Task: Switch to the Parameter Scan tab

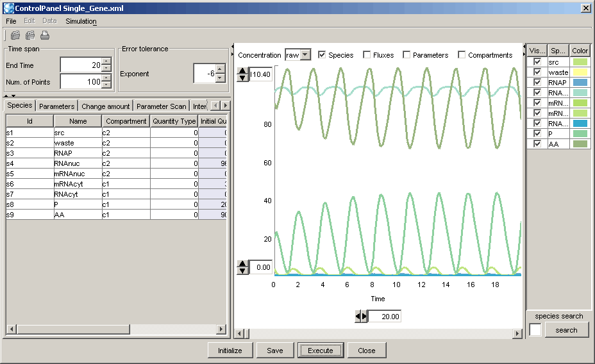Action: tap(162, 106)
